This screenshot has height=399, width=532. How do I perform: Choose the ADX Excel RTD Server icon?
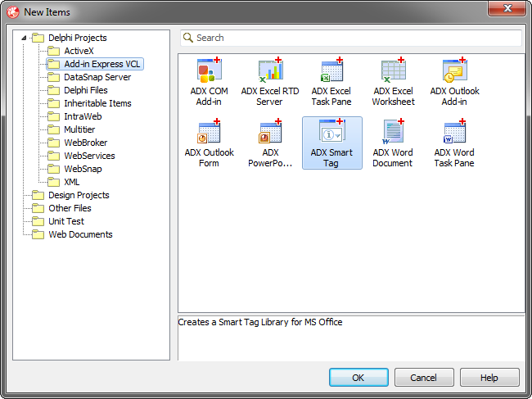click(270, 70)
